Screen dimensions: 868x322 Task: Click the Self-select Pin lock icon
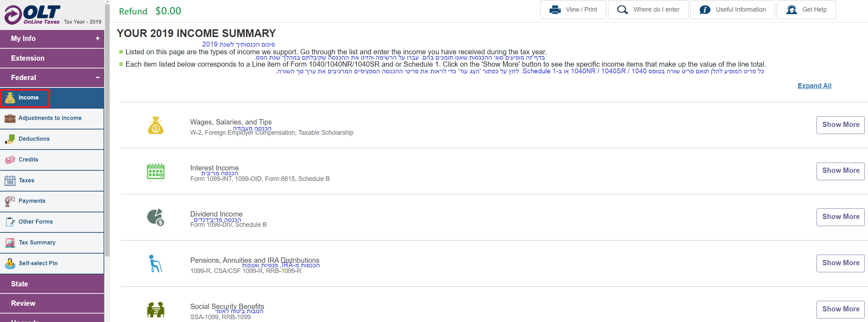10,263
